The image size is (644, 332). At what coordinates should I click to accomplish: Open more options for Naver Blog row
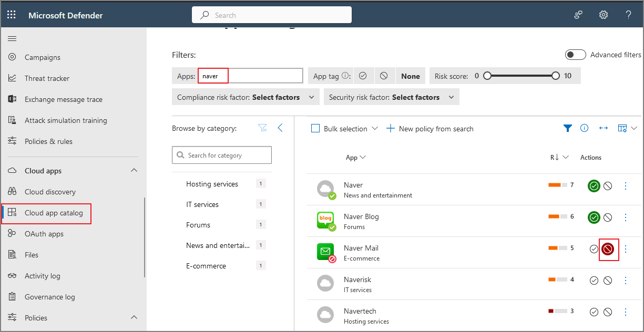pos(626,217)
